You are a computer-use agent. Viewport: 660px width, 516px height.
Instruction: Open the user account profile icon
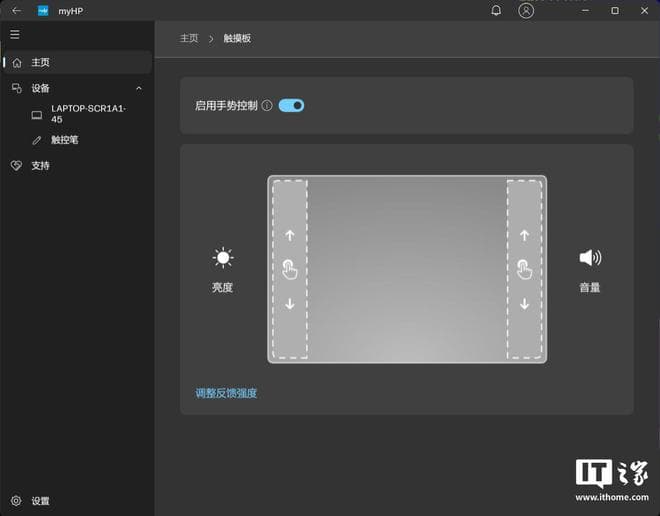point(526,11)
